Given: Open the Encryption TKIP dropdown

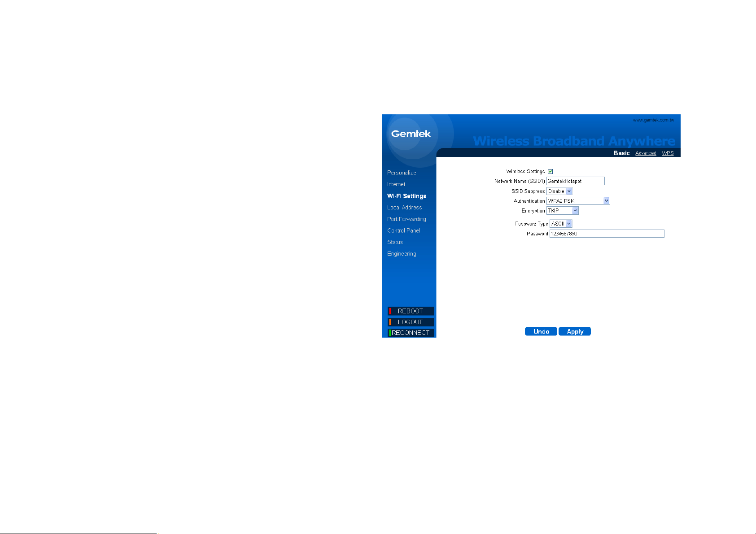Looking at the screenshot, I should [562, 211].
